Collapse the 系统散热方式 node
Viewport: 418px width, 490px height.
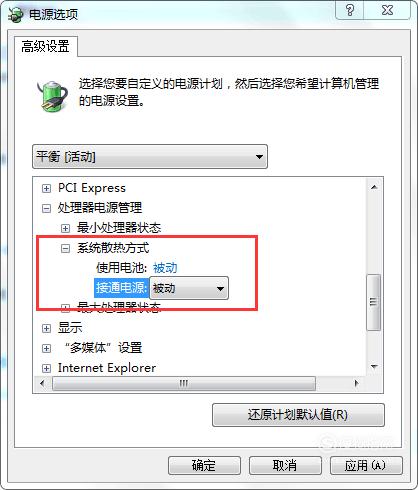tap(65, 248)
